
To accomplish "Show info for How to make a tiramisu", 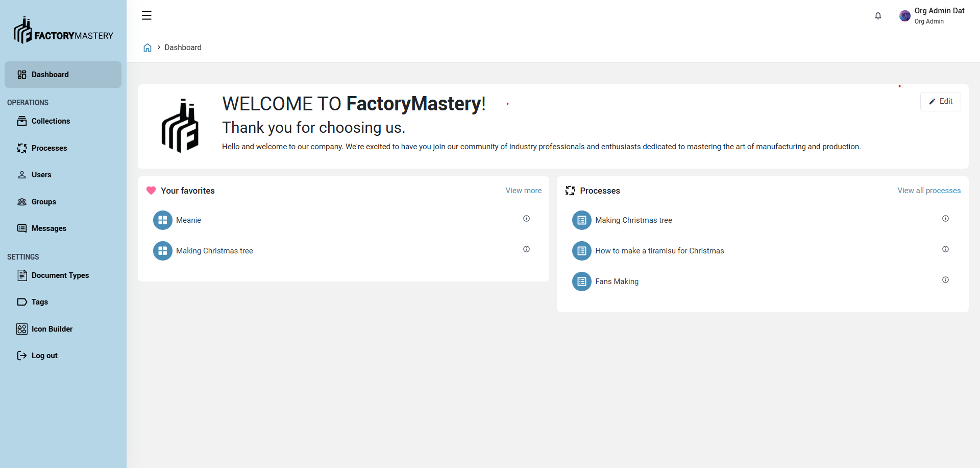I will pos(945,249).
